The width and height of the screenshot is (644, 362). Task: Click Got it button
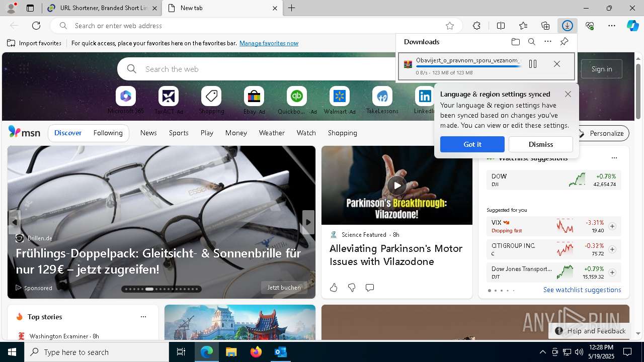(472, 144)
